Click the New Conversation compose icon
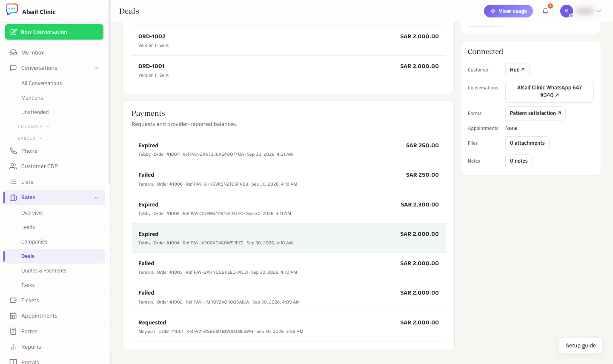613x364 pixels. point(14,32)
